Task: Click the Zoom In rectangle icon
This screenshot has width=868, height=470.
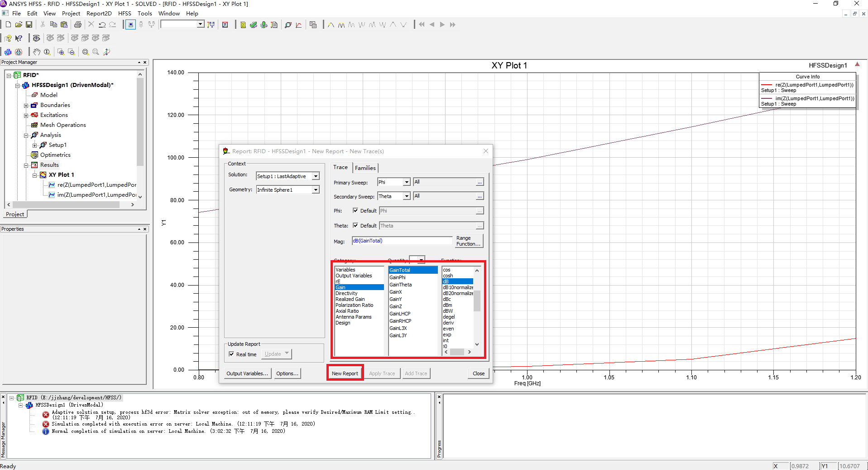Action: (x=61, y=52)
